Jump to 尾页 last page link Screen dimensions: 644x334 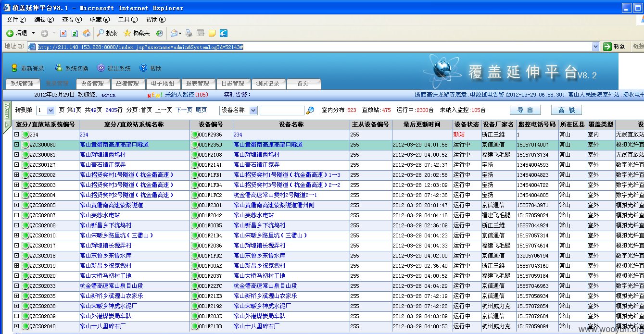click(x=202, y=110)
